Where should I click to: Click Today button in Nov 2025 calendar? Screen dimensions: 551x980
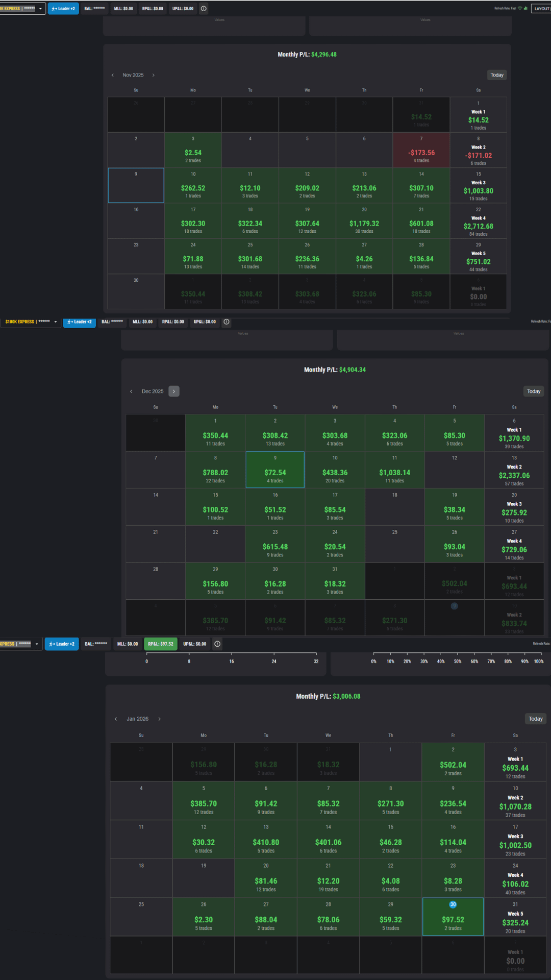tap(496, 75)
